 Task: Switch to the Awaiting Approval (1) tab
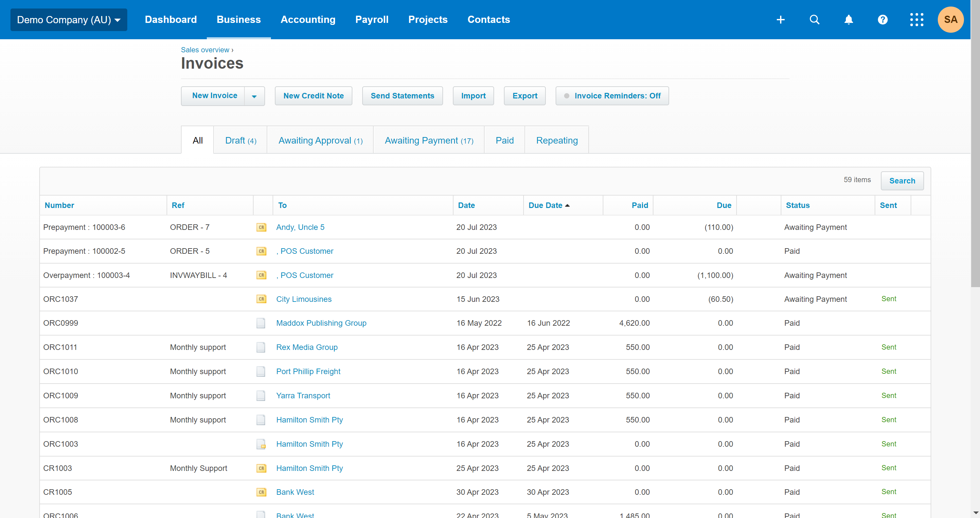coord(320,140)
